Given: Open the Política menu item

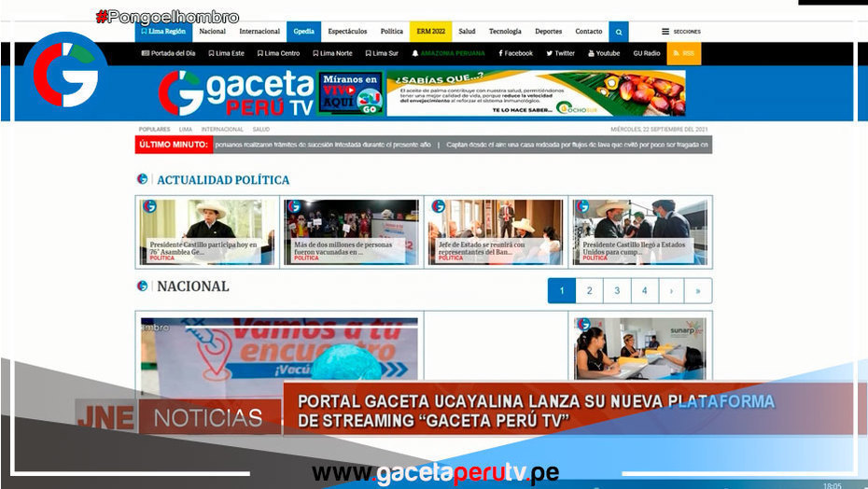Looking at the screenshot, I should [x=391, y=32].
